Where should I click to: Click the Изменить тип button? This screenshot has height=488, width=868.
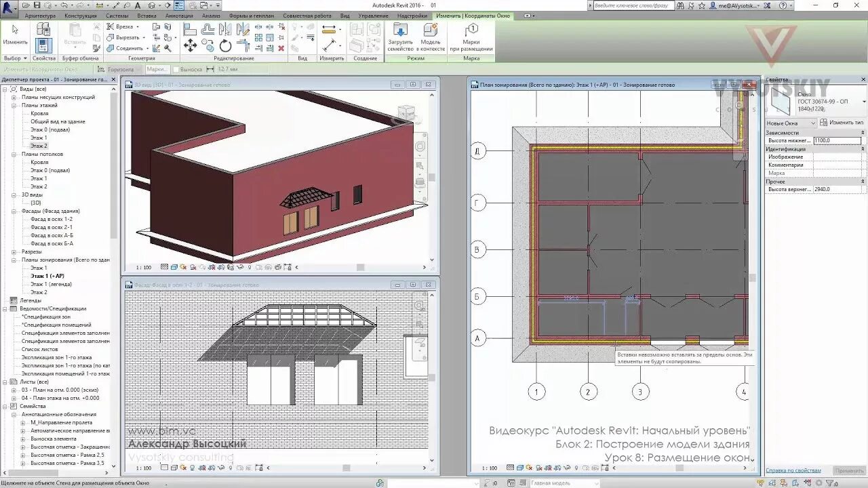pyautogui.click(x=842, y=123)
